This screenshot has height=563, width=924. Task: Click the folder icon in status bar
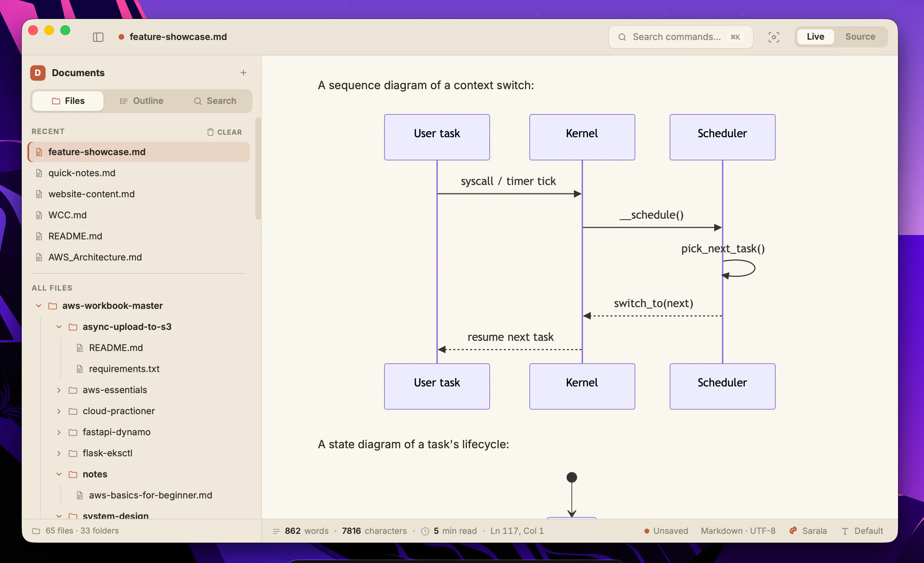36,531
